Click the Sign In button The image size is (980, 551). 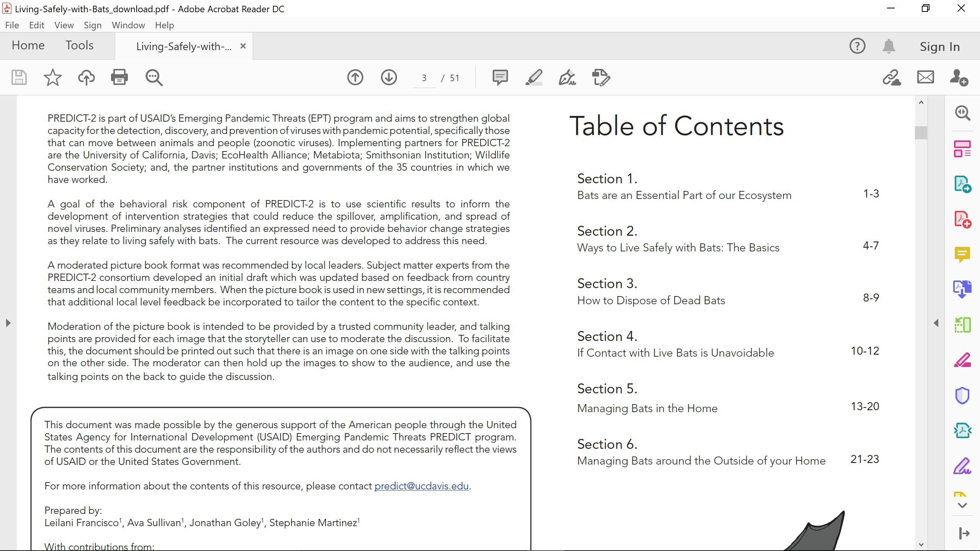(x=939, y=47)
